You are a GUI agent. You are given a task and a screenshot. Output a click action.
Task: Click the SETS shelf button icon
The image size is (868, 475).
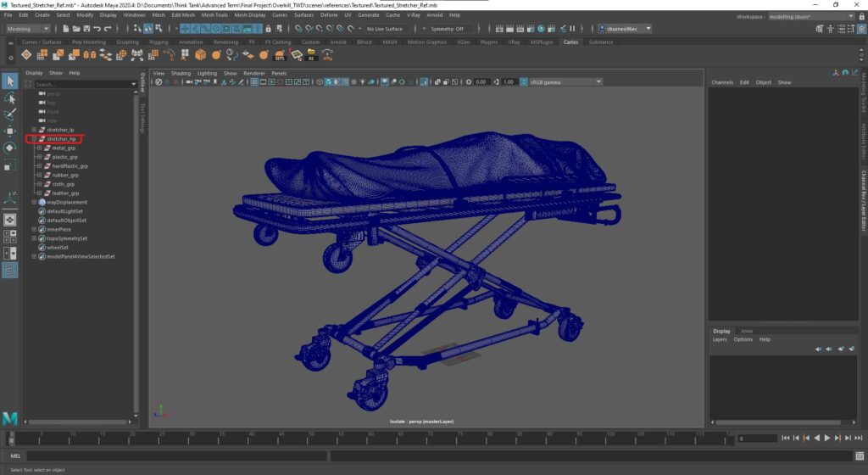coord(280,55)
